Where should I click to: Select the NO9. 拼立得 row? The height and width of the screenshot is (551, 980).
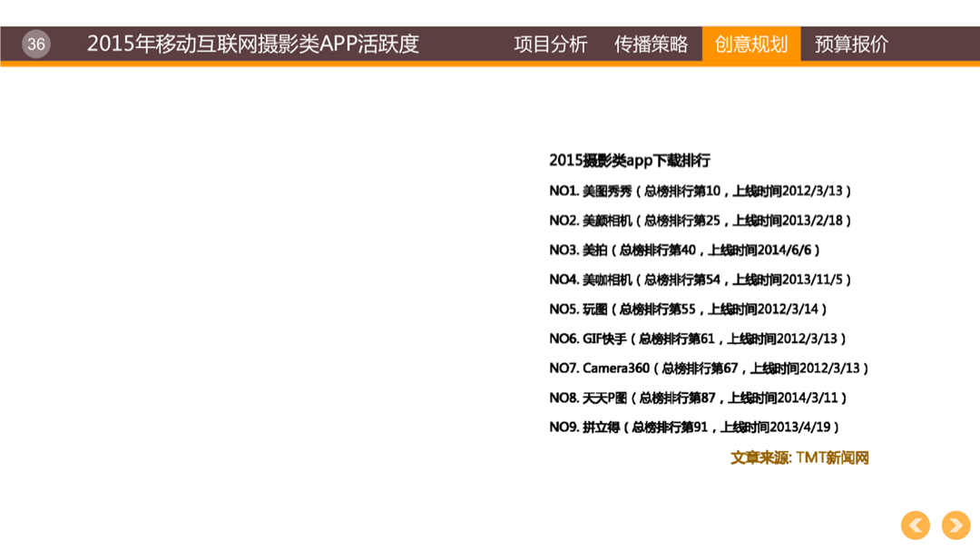coord(694,428)
